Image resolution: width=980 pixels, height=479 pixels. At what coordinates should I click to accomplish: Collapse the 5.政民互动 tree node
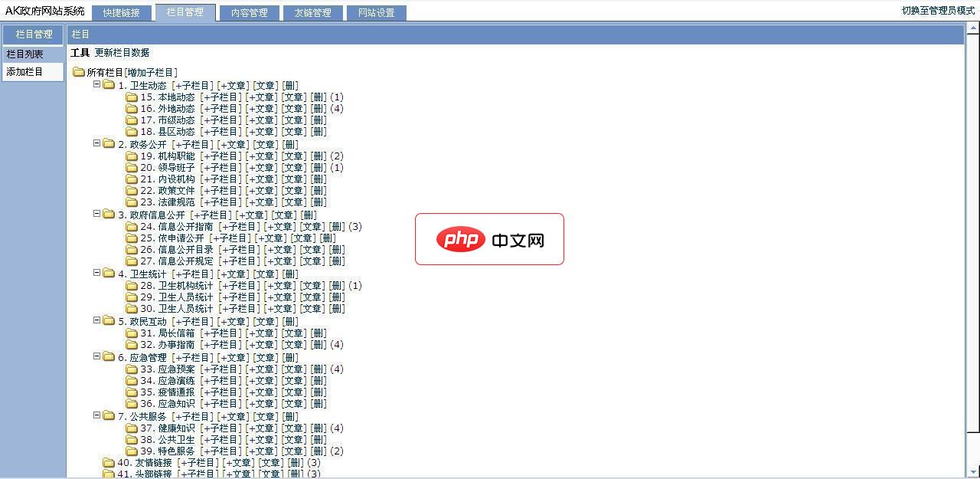coord(97,321)
